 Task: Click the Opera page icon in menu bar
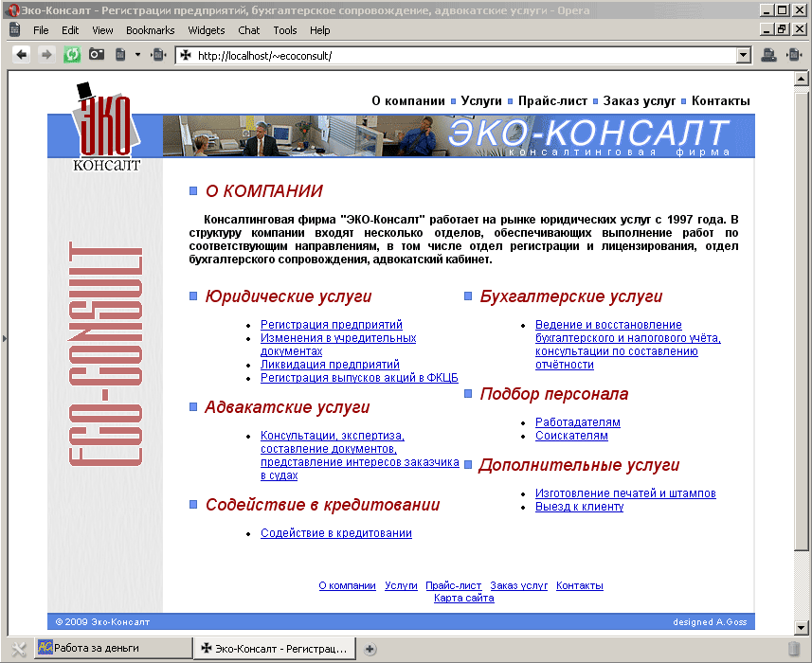pos(14,30)
